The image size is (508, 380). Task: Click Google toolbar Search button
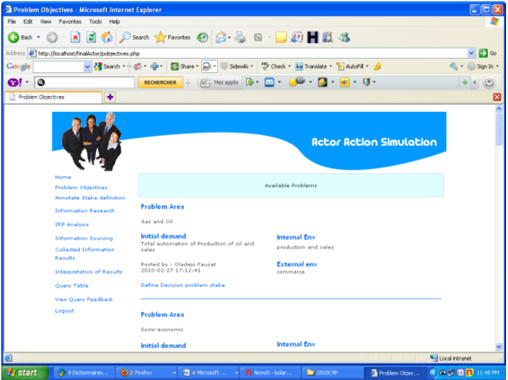107,66
